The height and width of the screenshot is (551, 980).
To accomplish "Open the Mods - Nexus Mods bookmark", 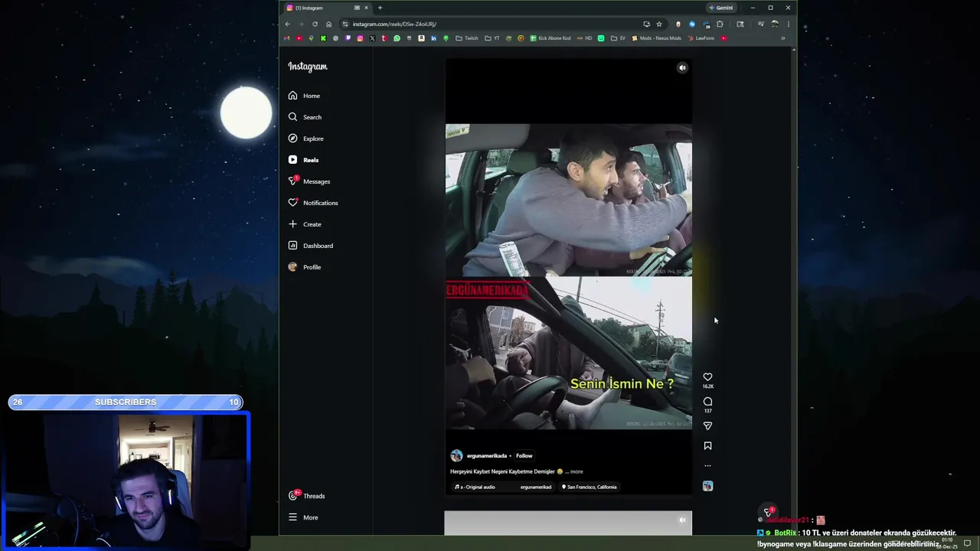I will [656, 38].
